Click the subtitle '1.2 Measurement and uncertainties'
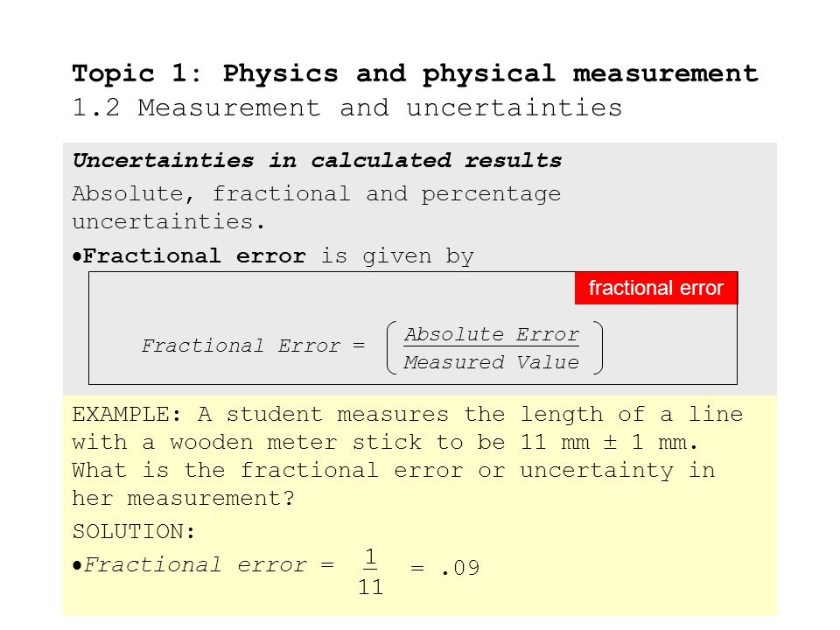Image resolution: width=840 pixels, height=630 pixels. (x=347, y=108)
